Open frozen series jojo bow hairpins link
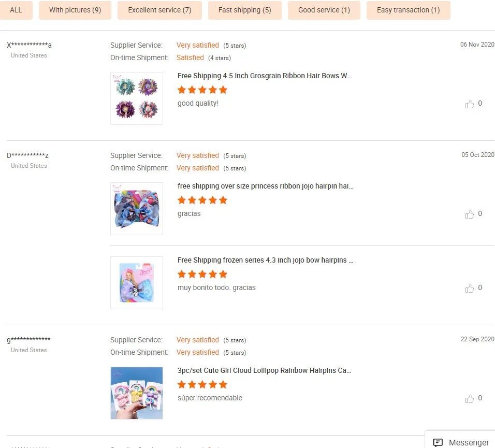495x448 pixels. 265,260
